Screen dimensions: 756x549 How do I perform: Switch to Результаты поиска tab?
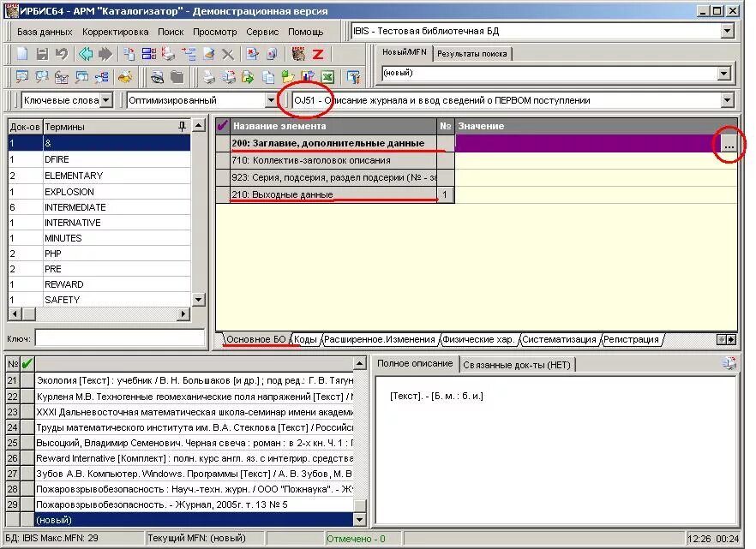(472, 53)
